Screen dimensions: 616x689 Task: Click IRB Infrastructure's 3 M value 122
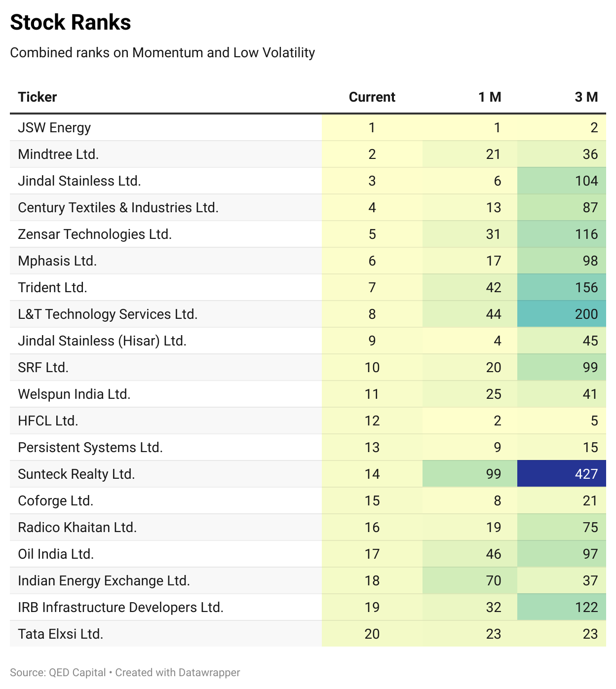586,607
